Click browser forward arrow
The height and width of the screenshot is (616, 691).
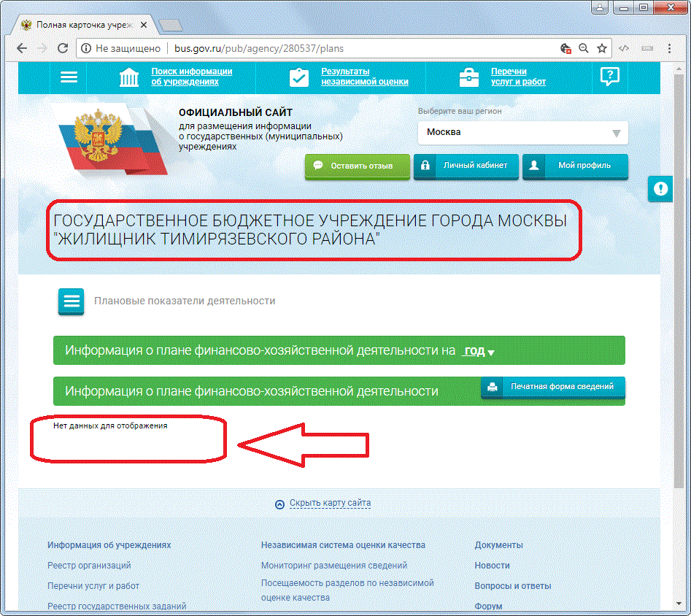coord(42,48)
